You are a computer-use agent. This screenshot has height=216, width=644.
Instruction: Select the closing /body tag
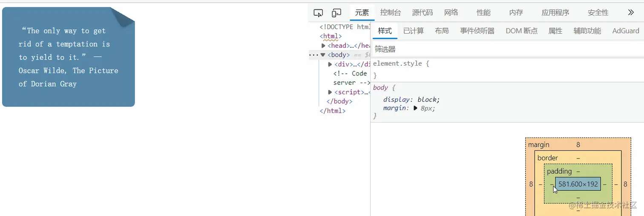(339, 101)
